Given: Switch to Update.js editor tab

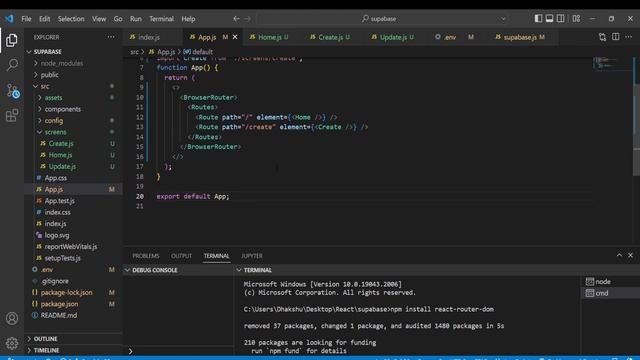Looking at the screenshot, I should pyautogui.click(x=396, y=37).
